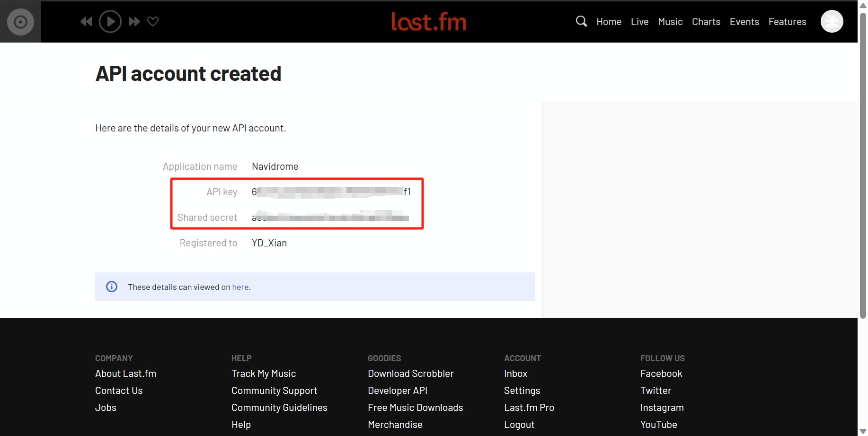Open Merchandise footer link
The height and width of the screenshot is (436, 868).
395,425
